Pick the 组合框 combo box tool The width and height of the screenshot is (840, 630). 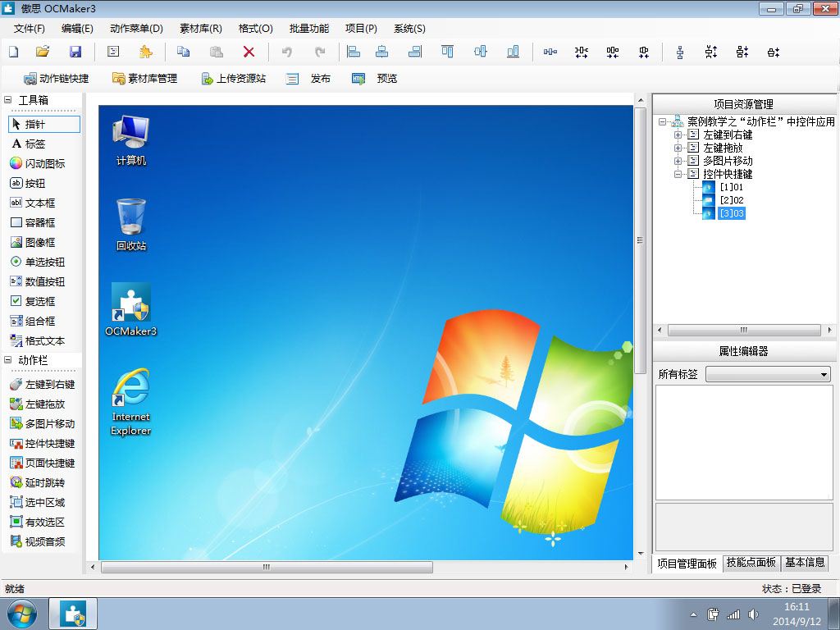click(33, 321)
